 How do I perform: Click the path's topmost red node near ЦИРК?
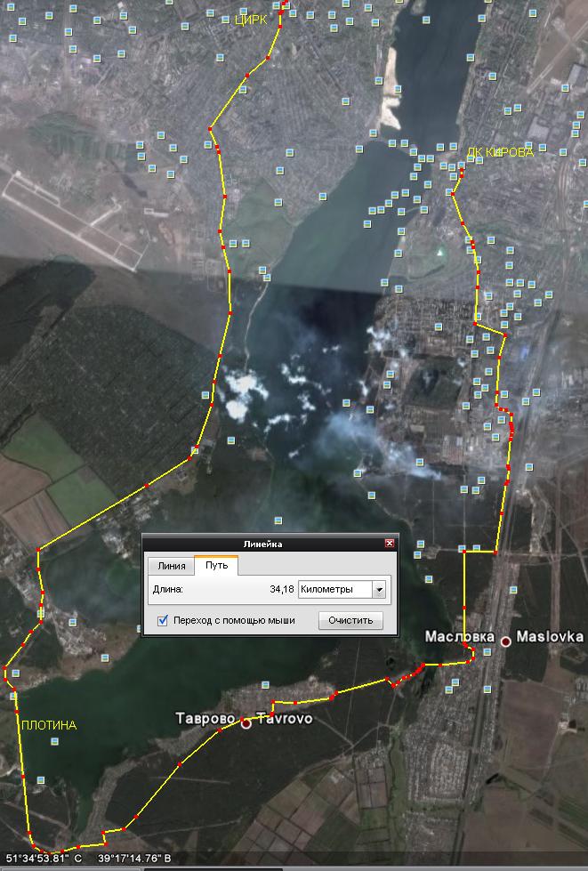pyautogui.click(x=283, y=4)
